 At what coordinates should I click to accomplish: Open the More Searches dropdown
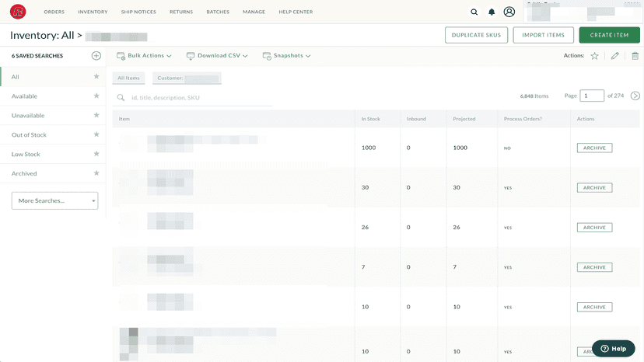(54, 200)
